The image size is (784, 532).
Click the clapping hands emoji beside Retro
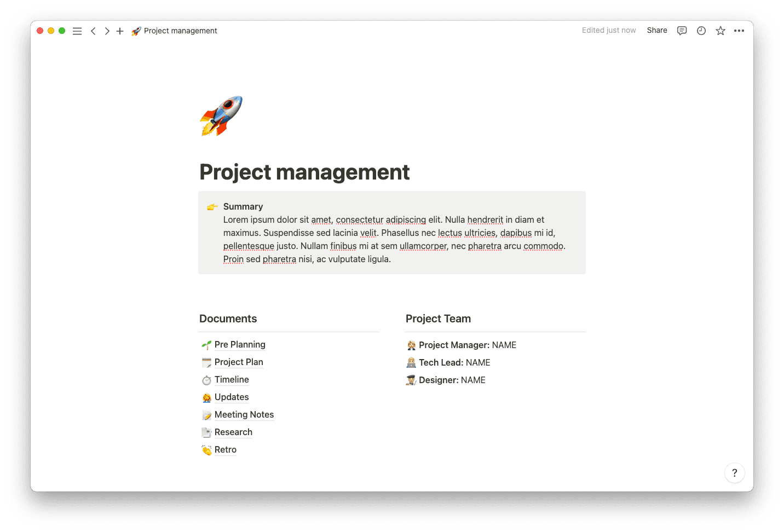click(x=206, y=449)
